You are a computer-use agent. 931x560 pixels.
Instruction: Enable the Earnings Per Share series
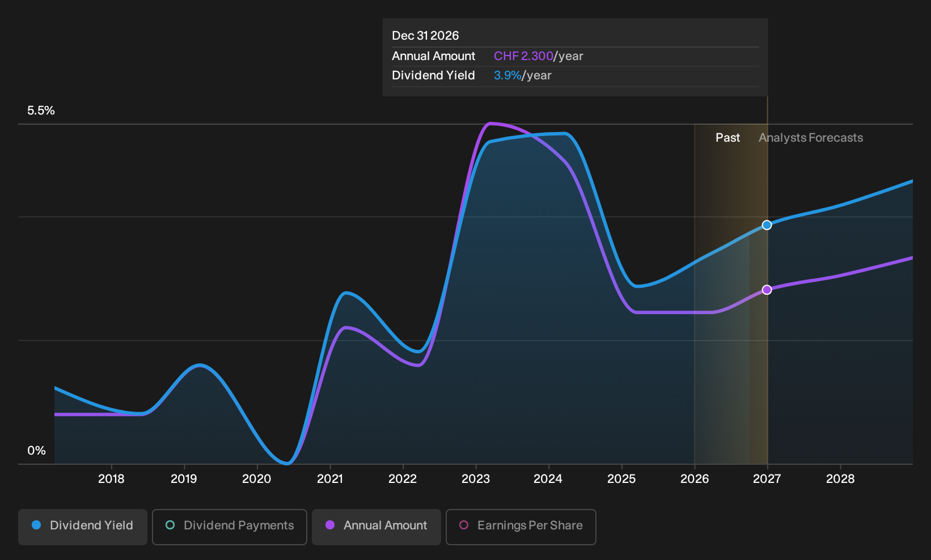click(x=521, y=527)
